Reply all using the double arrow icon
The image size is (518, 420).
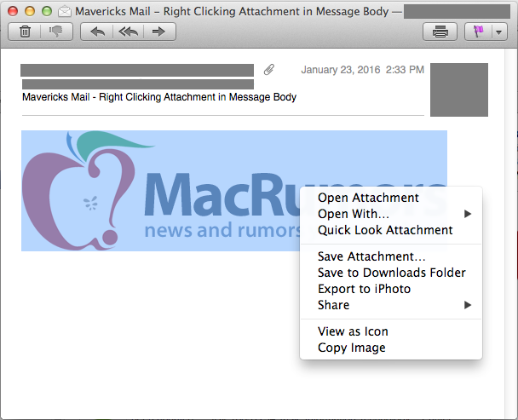tap(128, 32)
